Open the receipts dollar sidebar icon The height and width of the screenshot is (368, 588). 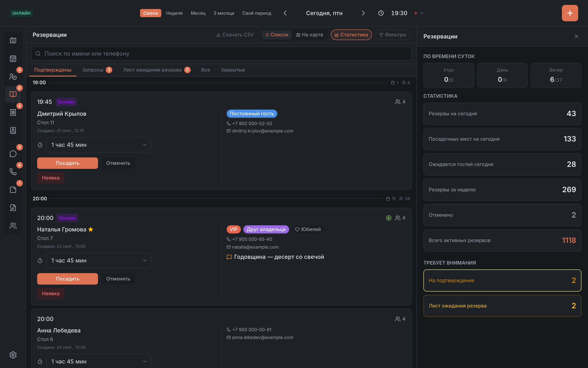(13, 112)
